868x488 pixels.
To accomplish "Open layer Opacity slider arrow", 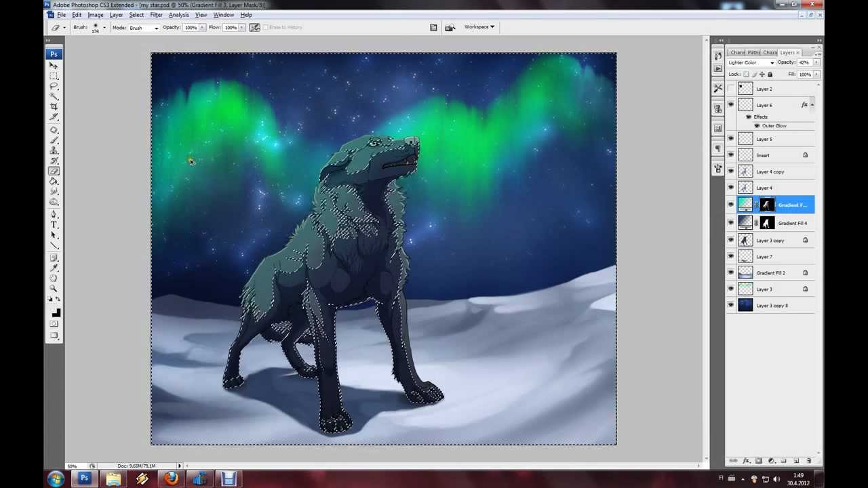I will (x=816, y=62).
